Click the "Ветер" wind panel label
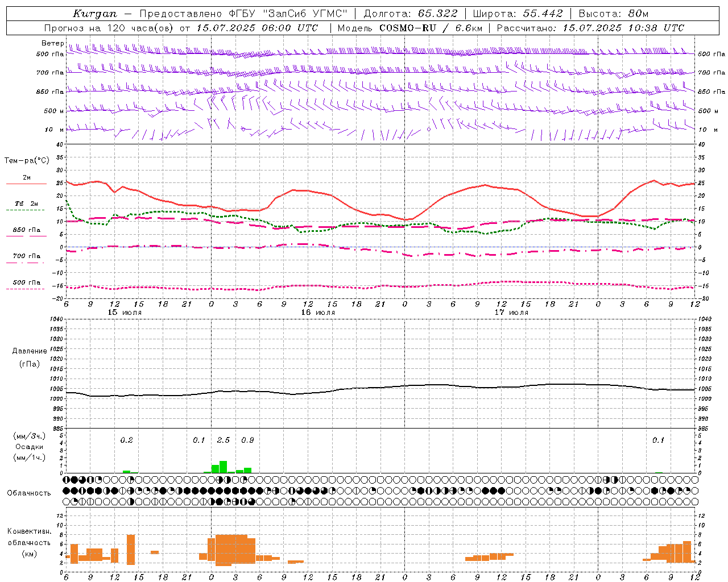 tap(53, 43)
